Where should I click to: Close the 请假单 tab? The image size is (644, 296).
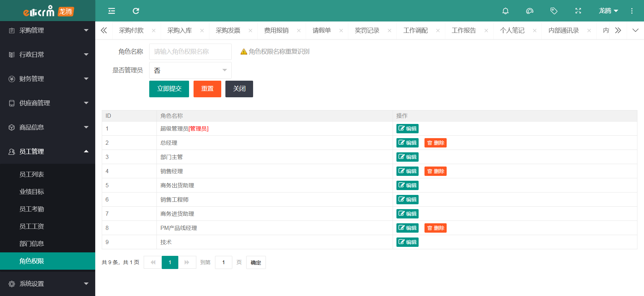tap(341, 31)
